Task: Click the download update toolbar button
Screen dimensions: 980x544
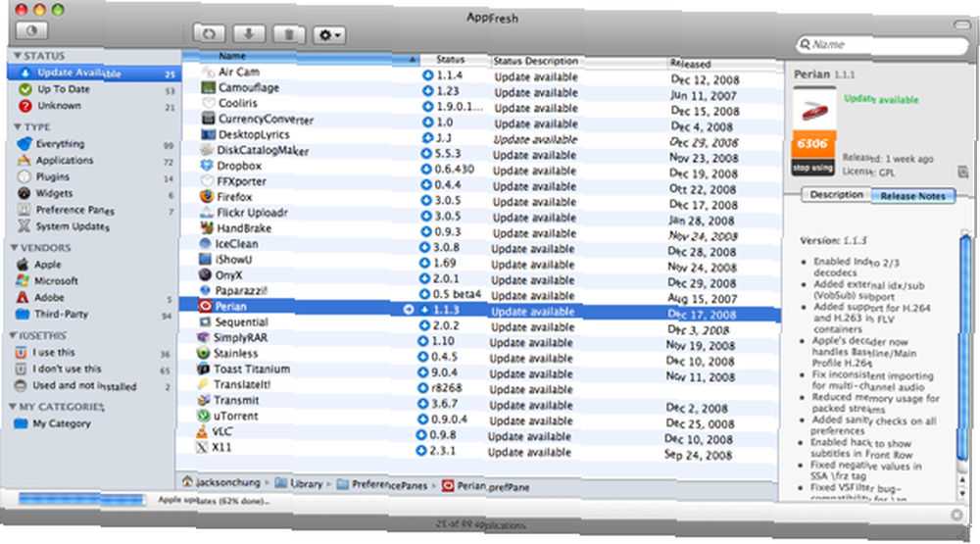Action: pyautogui.click(x=248, y=33)
